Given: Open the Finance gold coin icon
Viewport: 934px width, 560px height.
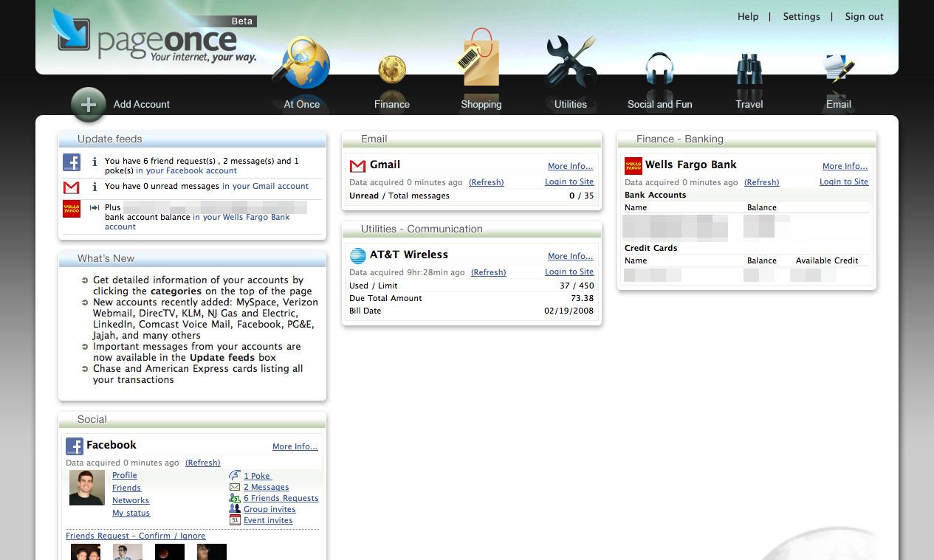Looking at the screenshot, I should click(x=392, y=70).
